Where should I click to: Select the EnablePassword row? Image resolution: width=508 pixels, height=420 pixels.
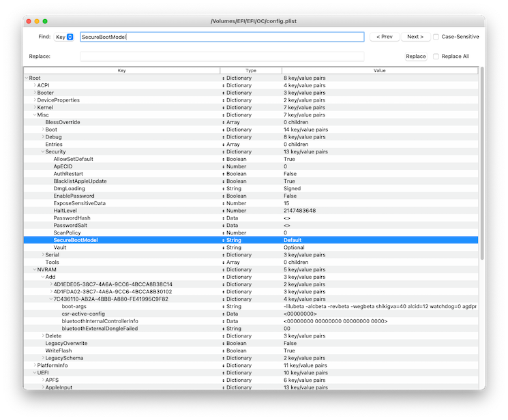point(251,196)
